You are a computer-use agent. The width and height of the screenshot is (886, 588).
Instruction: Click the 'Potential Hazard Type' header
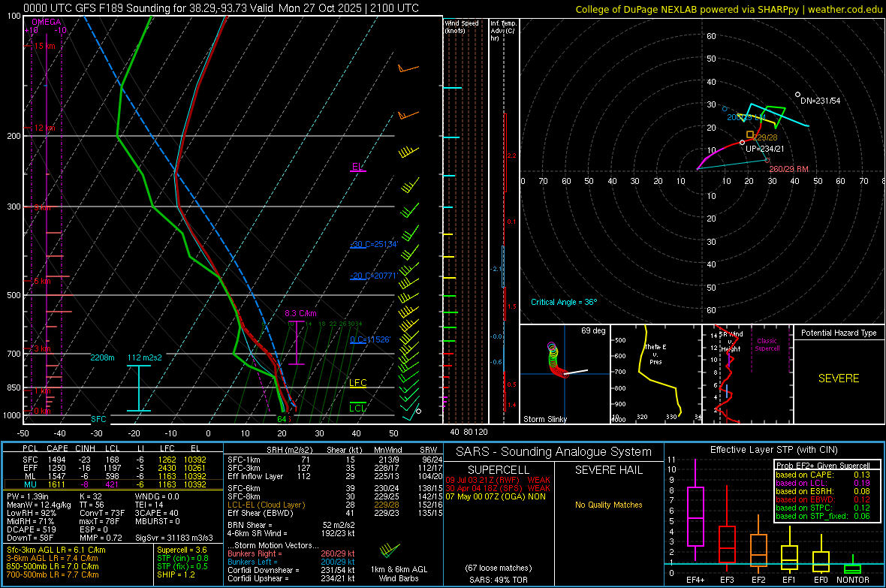tap(839, 333)
